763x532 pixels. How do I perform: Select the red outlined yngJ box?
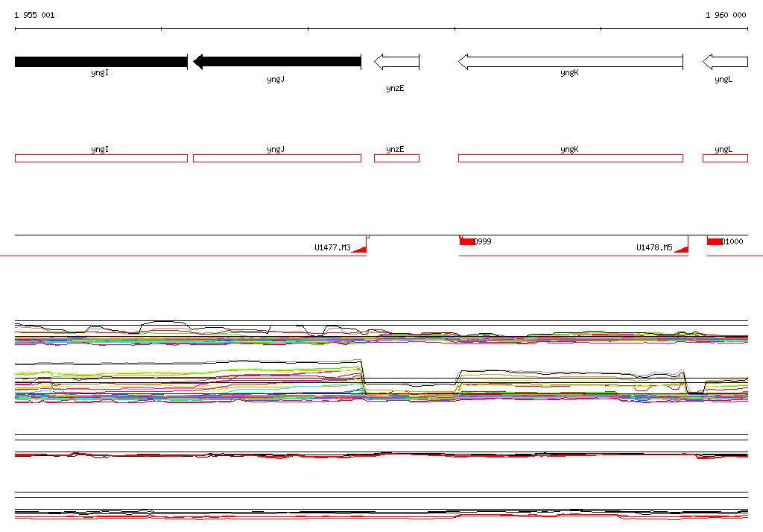(277, 158)
